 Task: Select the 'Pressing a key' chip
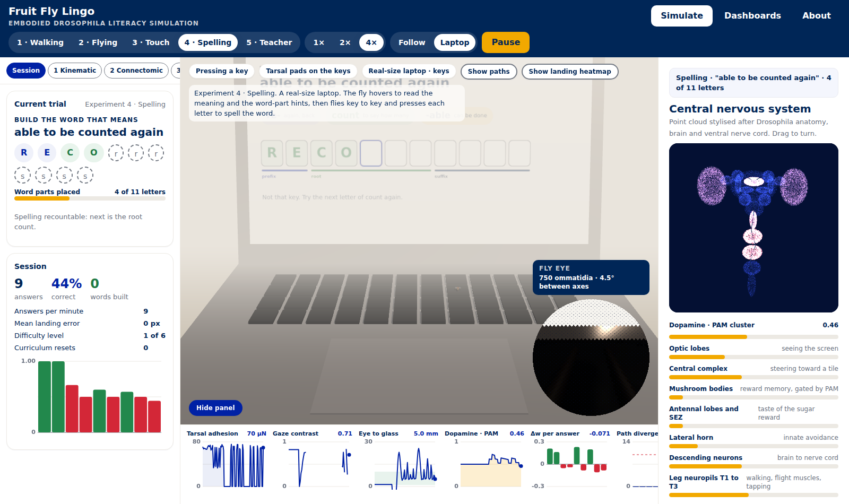222,71
